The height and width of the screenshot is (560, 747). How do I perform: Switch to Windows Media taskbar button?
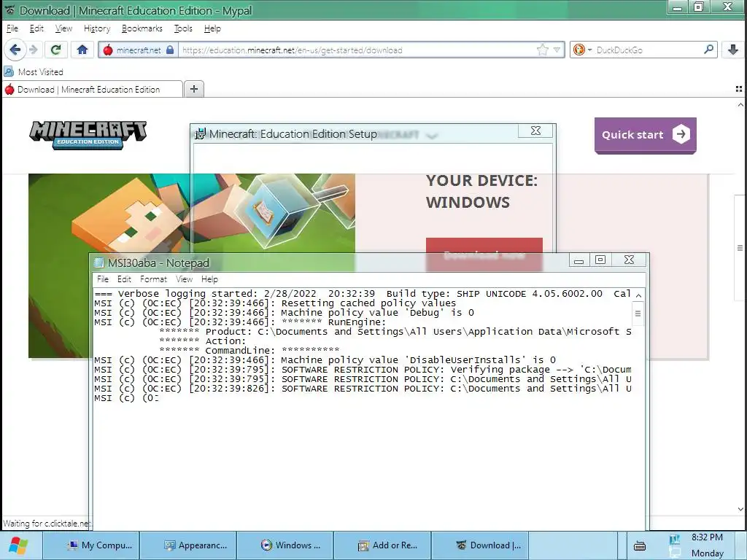coord(286,545)
